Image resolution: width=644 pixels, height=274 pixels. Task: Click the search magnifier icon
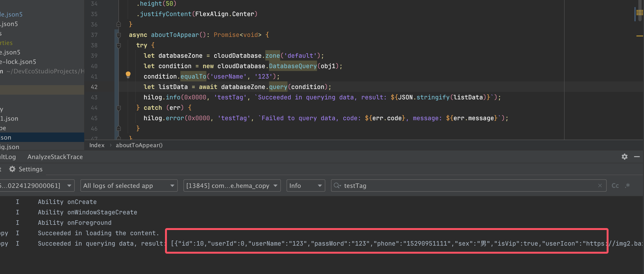tap(337, 186)
